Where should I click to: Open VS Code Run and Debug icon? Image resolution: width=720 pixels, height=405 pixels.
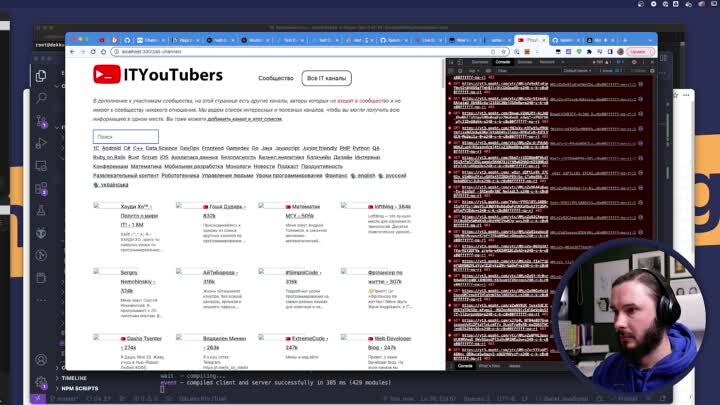pyautogui.click(x=41, y=143)
